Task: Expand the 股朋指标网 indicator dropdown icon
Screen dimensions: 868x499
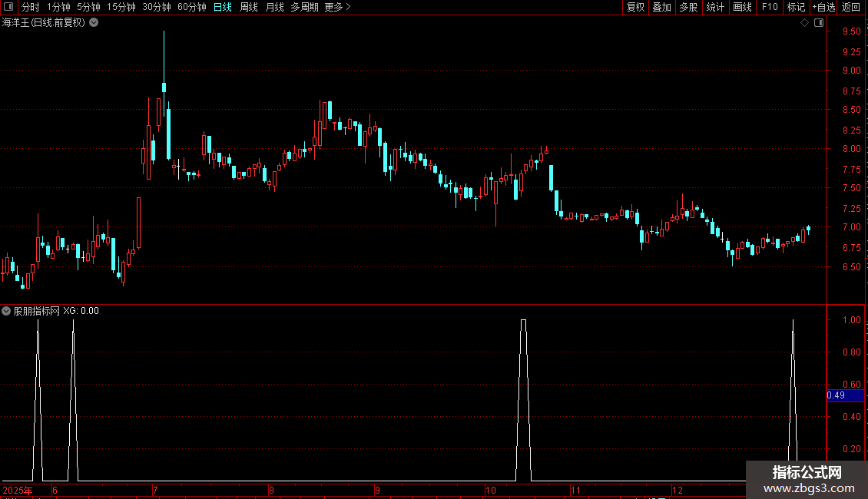Action: tap(6, 311)
